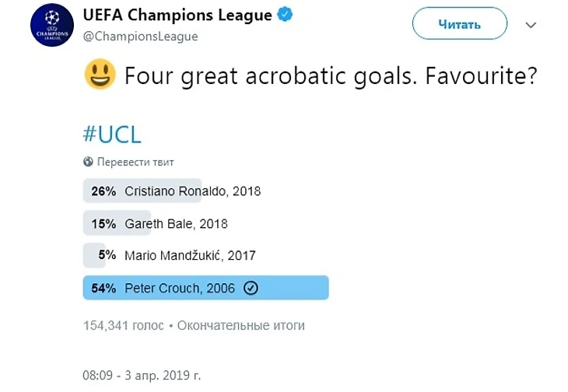
Task: Click the smiley face emoji
Action: point(100,75)
